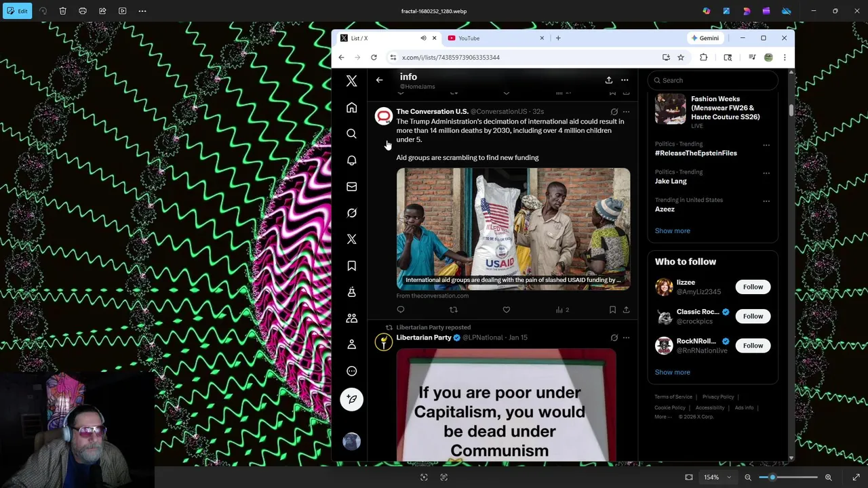Mute audio on the List / X tab
This screenshot has height=488, width=868.
tap(423, 38)
